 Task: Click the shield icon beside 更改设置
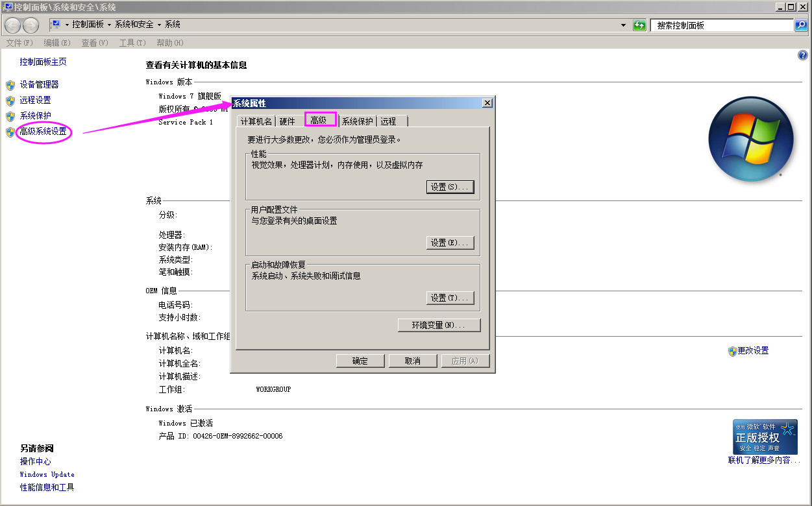click(x=732, y=351)
